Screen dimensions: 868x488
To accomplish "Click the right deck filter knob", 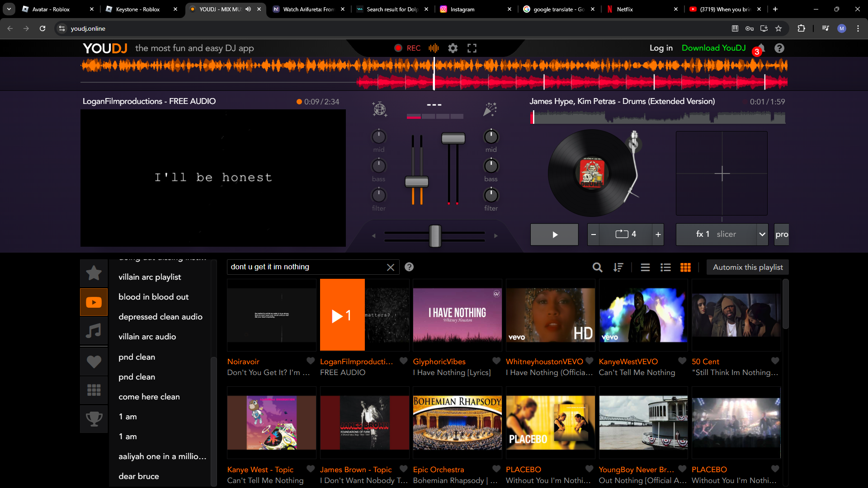I will point(491,195).
